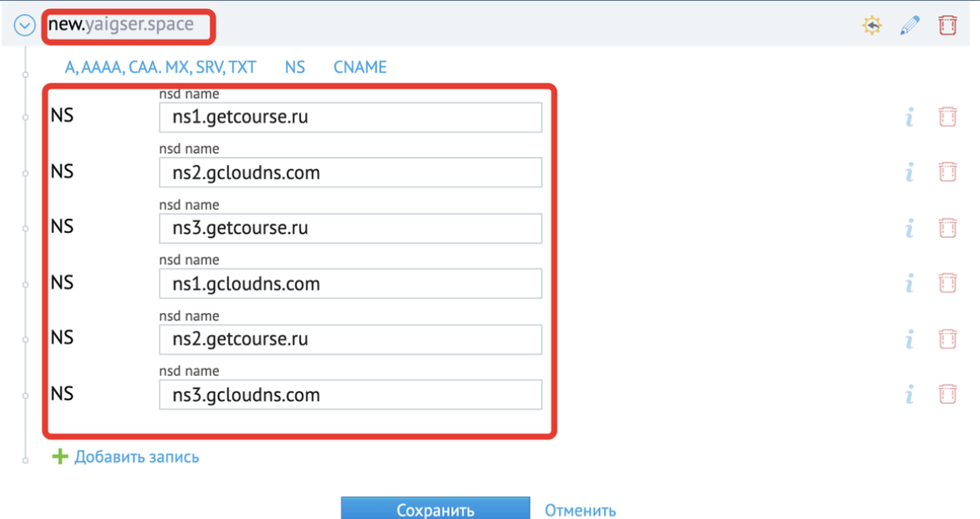The width and height of the screenshot is (980, 519).
Task: Click the gear with arrow icon in domain header
Action: tap(872, 25)
